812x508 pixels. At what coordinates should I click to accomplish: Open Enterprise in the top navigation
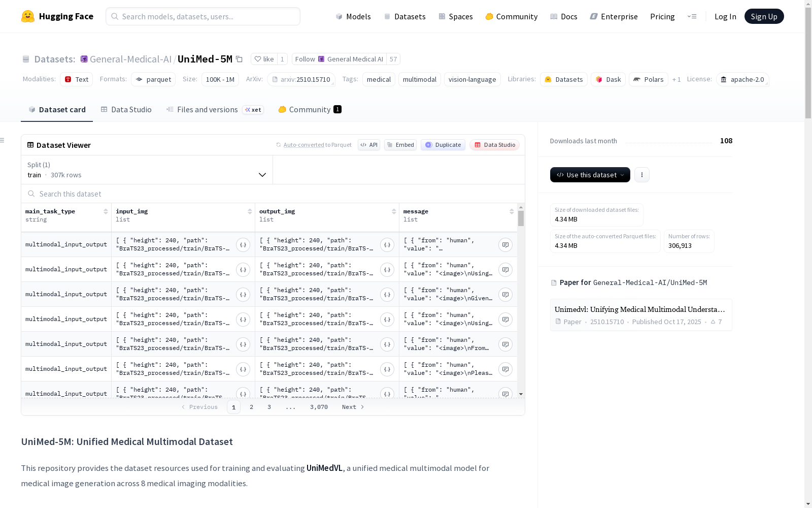click(x=614, y=16)
